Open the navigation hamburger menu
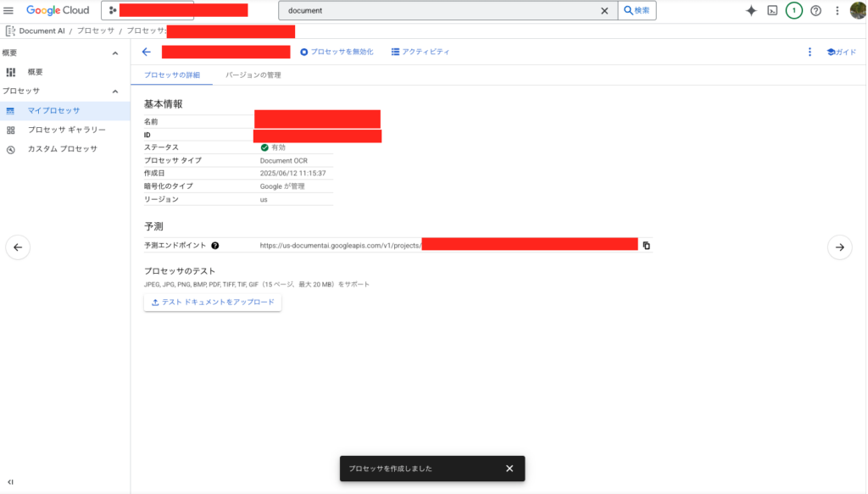 click(x=8, y=9)
